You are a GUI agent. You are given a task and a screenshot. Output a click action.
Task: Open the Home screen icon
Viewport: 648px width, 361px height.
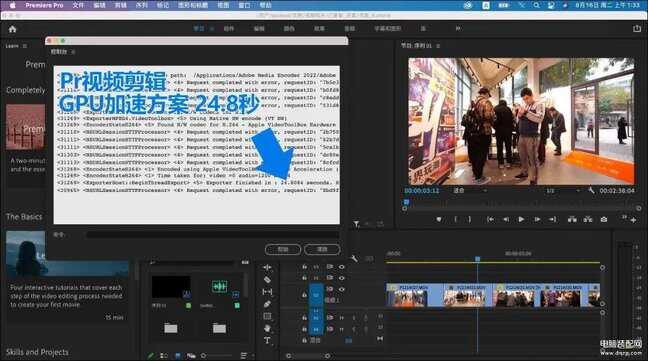pos(12,29)
